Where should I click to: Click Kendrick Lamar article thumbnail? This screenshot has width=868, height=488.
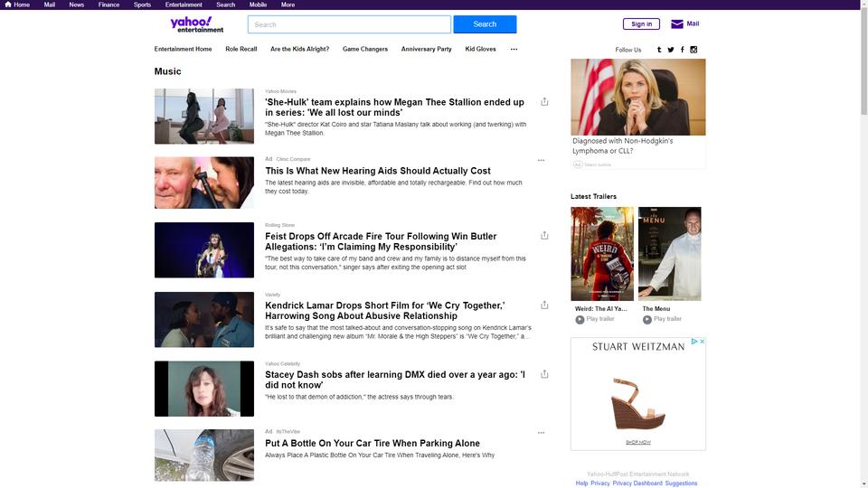[x=204, y=319]
